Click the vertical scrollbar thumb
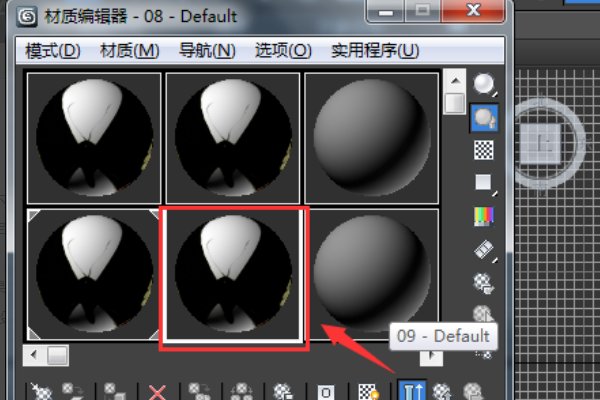 click(x=455, y=103)
